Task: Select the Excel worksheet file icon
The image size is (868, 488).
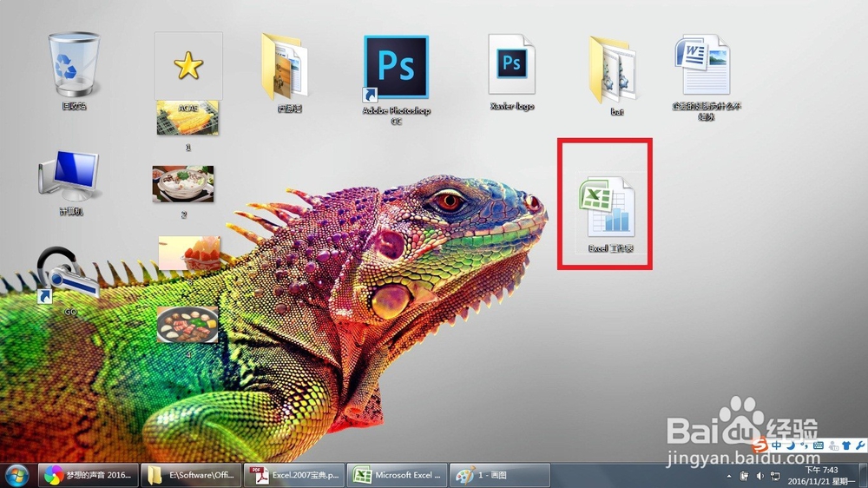Action: coord(610,214)
